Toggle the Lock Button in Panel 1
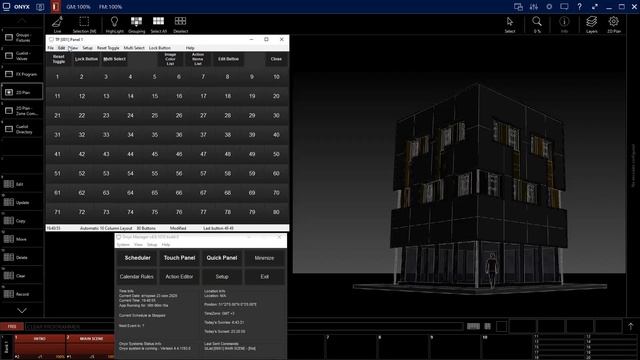The height and width of the screenshot is (360, 640). [87, 59]
